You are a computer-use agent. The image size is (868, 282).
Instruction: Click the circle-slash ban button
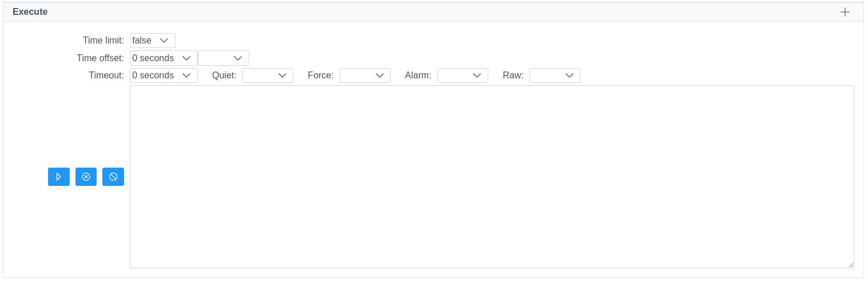(x=113, y=177)
